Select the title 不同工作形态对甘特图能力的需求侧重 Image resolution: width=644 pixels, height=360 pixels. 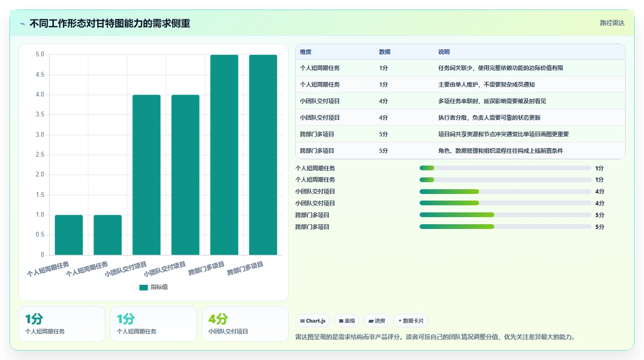pos(110,24)
